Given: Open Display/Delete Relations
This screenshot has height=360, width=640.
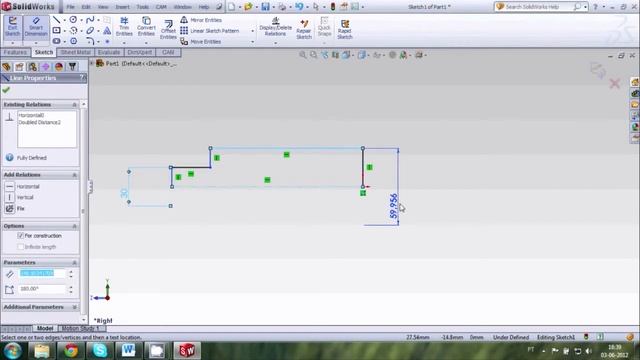Looking at the screenshot, I should click(276, 27).
